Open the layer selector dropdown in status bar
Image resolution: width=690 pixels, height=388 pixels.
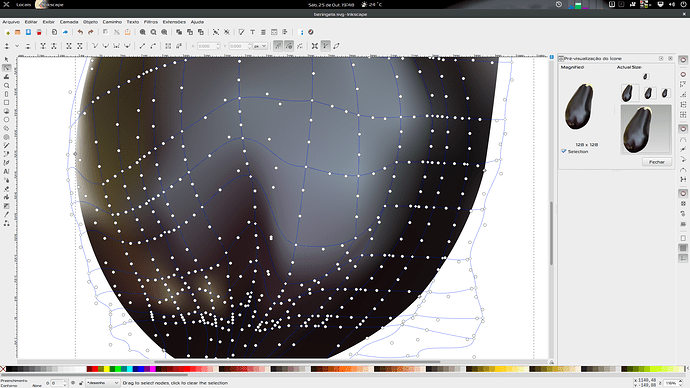point(103,383)
